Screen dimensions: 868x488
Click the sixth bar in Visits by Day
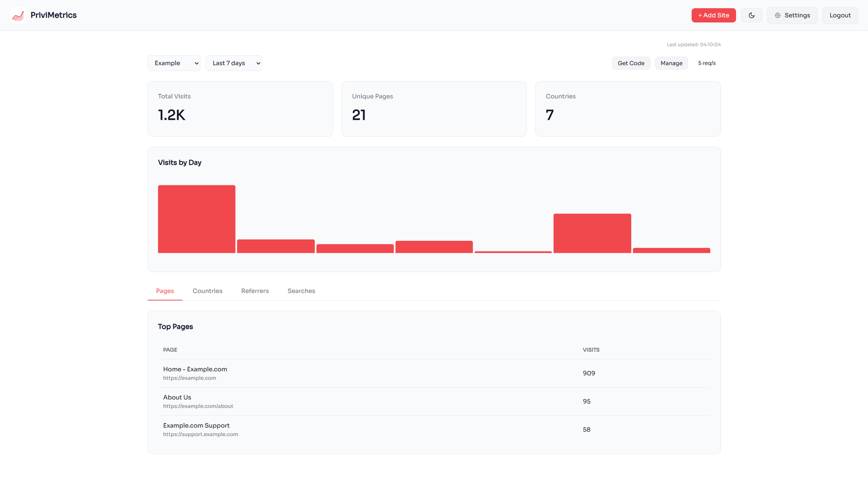[592, 233]
